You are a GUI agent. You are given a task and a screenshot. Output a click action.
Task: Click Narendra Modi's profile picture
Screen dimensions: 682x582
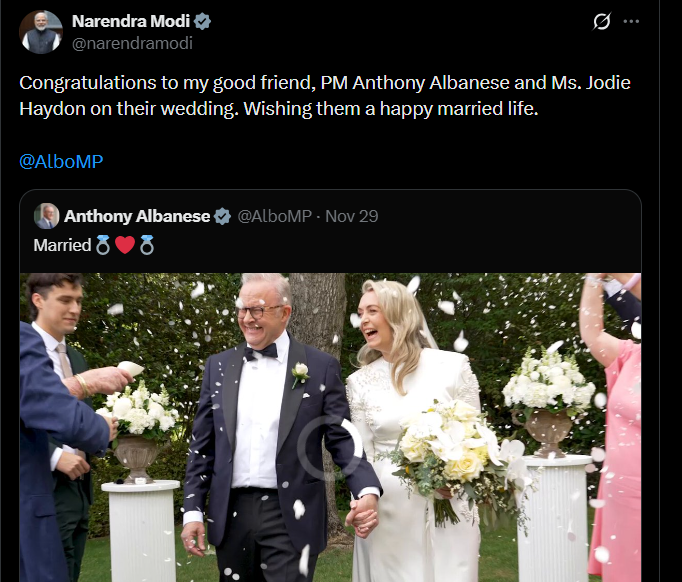[x=41, y=32]
